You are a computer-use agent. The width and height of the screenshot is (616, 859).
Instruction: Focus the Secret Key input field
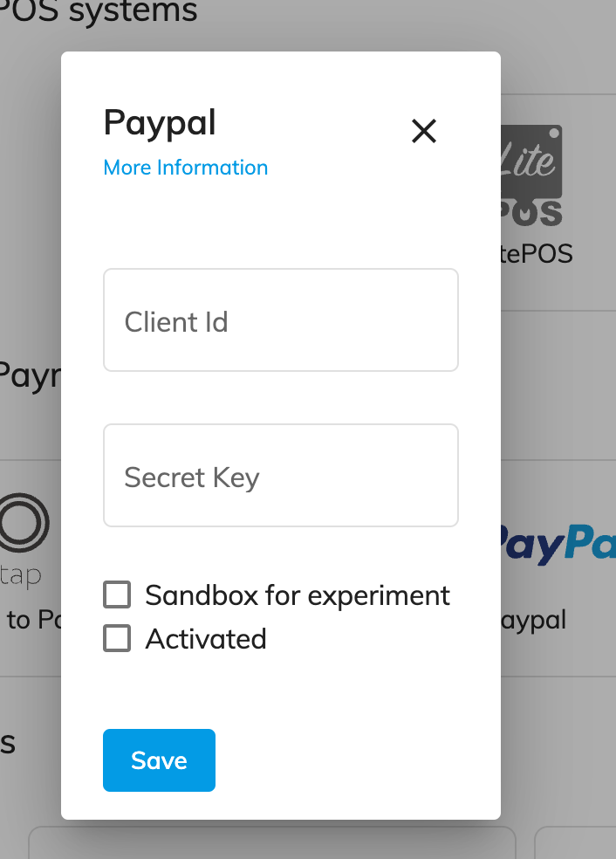pos(281,476)
